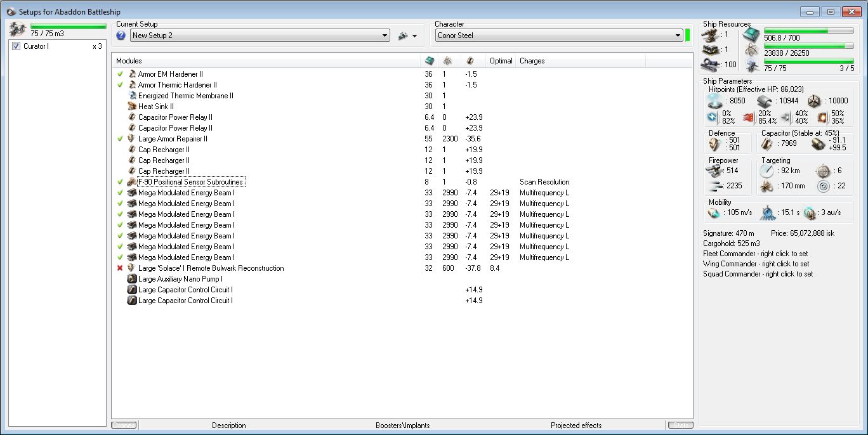Click the structure hitpoints icon showing 10000
The image size is (868, 435).
(x=815, y=101)
